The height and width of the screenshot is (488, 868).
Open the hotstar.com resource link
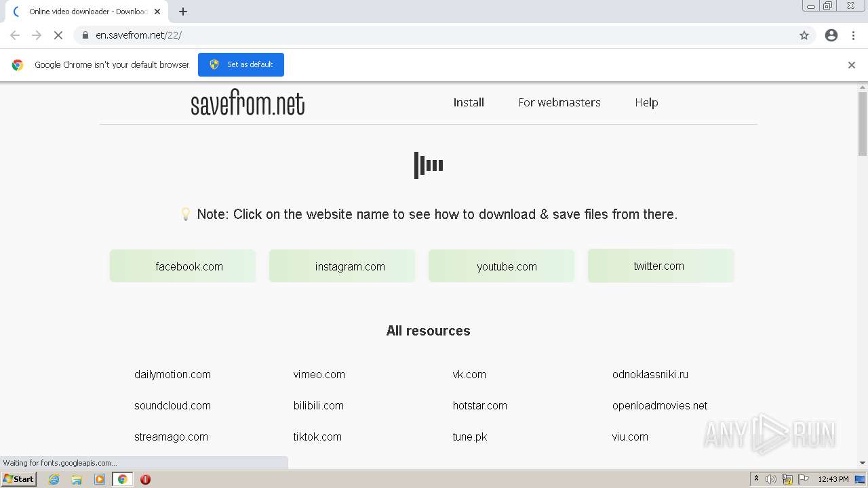point(480,405)
